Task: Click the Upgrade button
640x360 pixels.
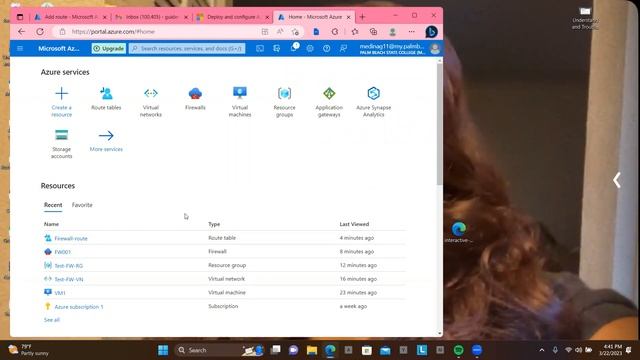Action: point(109,49)
